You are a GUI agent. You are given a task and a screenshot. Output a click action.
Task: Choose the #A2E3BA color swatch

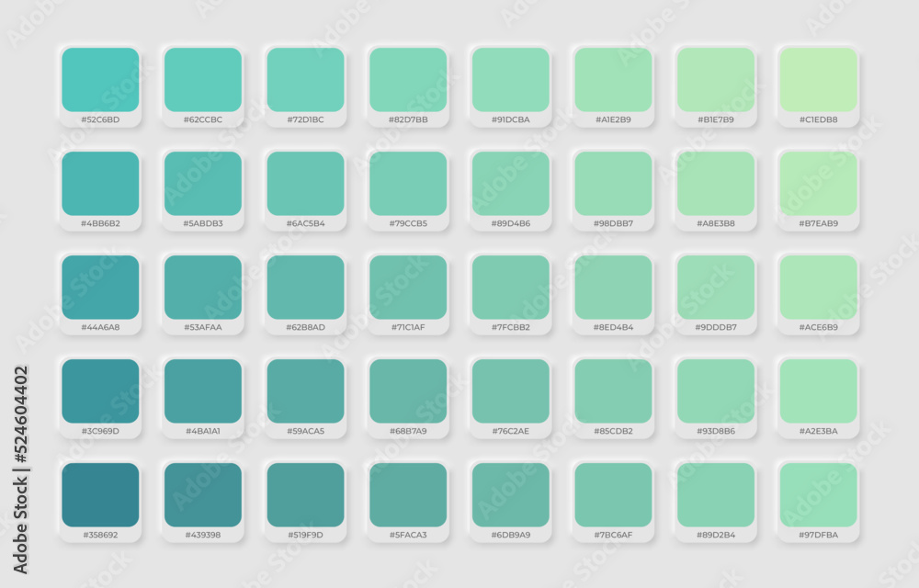coord(818,390)
